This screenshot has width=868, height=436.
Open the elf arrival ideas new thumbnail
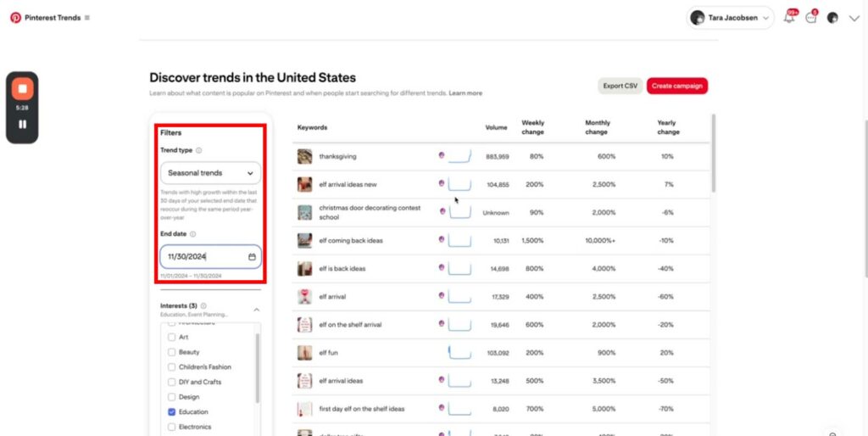click(x=304, y=184)
